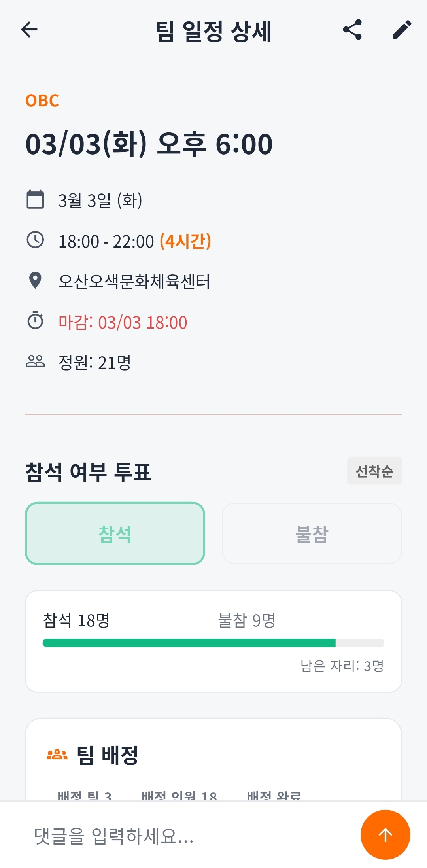Click the stopwatch deadline icon
The width and height of the screenshot is (427, 868).
35,321
